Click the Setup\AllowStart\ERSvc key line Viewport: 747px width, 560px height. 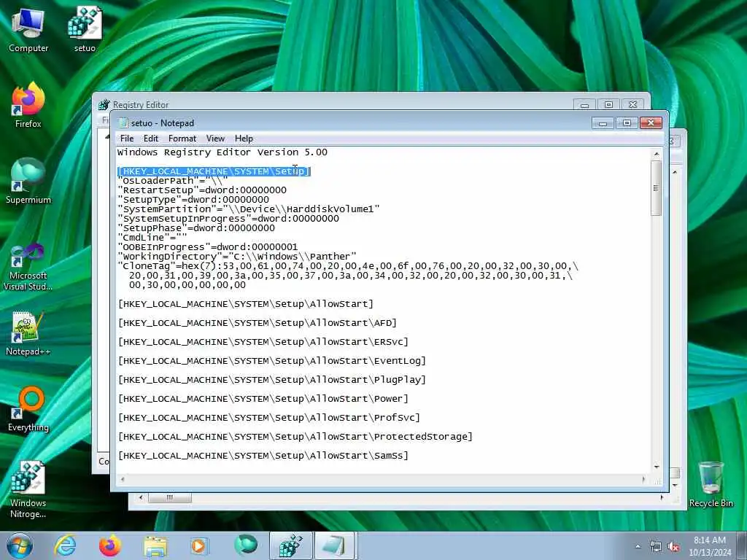(263, 342)
